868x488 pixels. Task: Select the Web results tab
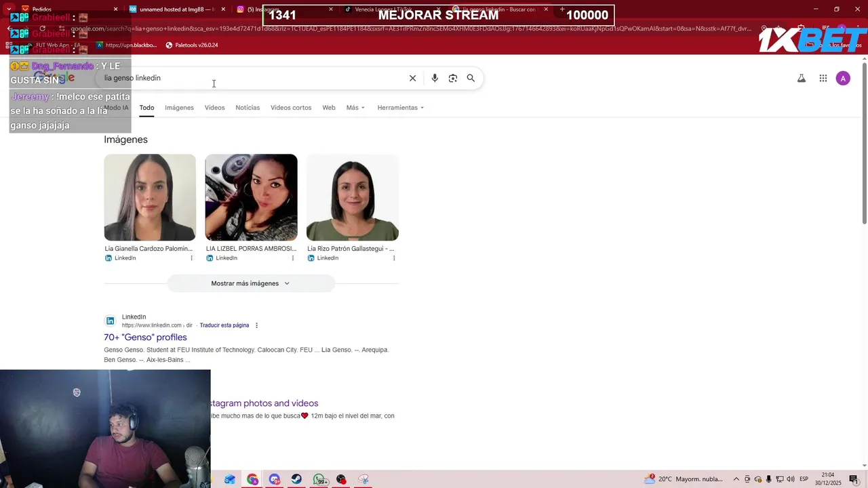[329, 108]
